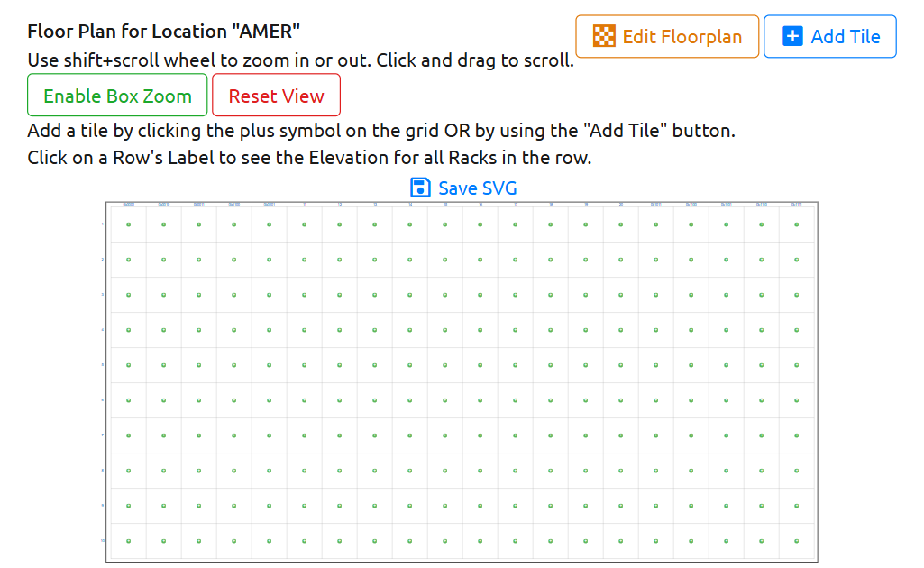Click column header 11 on the grid
The width and height of the screenshot is (924, 568).
point(305,205)
